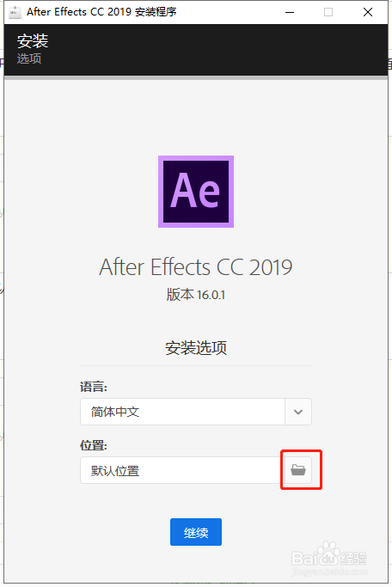Click the installer icon in the title bar
Screen dimensions: 392x587
[x=15, y=12]
